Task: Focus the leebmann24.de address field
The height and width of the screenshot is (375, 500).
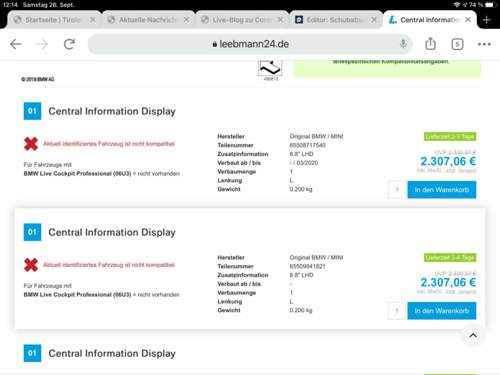Action: (x=250, y=44)
